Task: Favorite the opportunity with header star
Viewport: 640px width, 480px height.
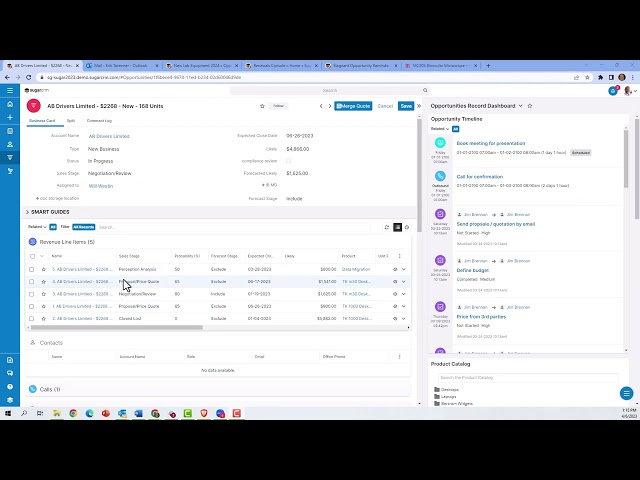Action: (x=262, y=106)
